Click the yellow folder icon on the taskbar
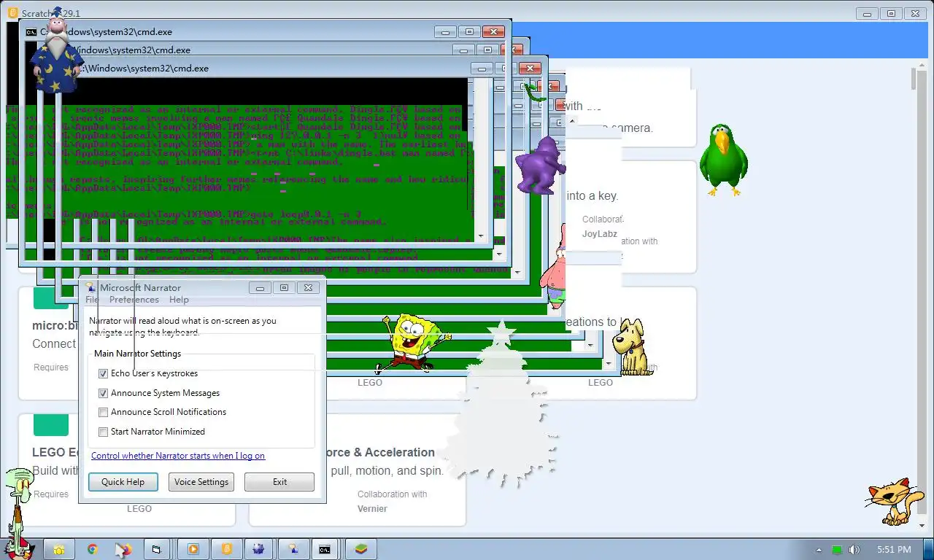 [x=58, y=550]
